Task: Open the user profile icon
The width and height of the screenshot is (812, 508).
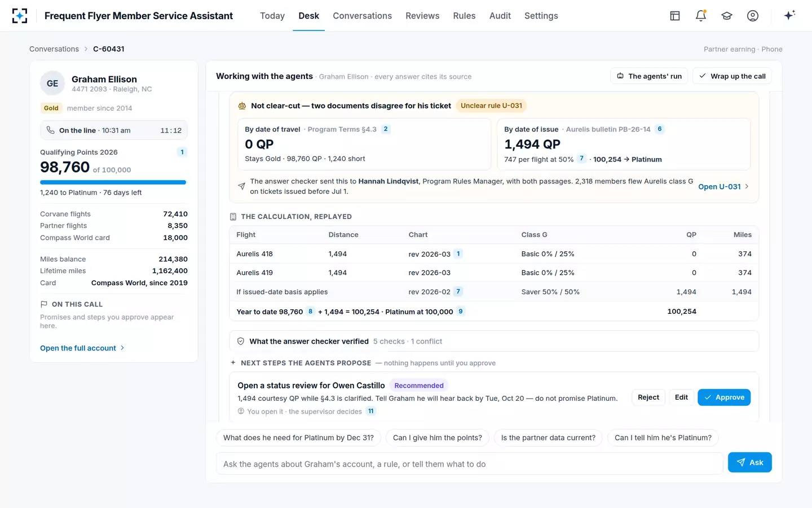Action: 753,16
